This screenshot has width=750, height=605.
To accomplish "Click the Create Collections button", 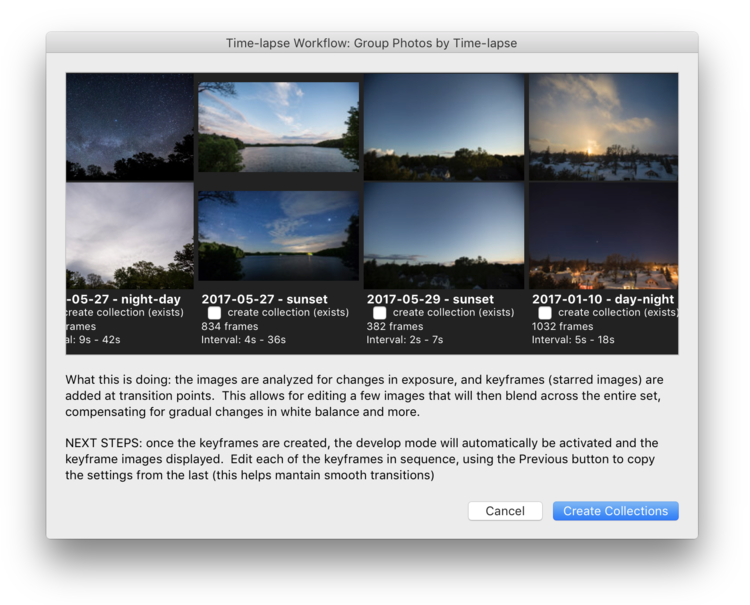I will coord(615,511).
